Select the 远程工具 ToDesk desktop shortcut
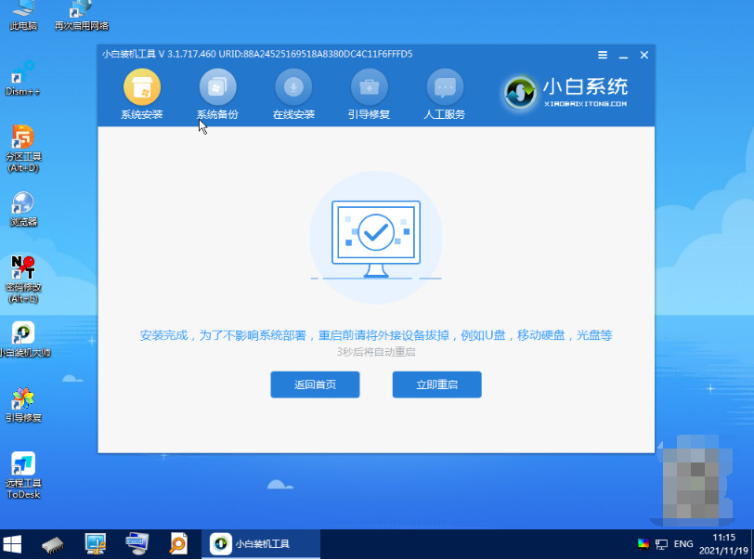The image size is (754, 560). 23,475
